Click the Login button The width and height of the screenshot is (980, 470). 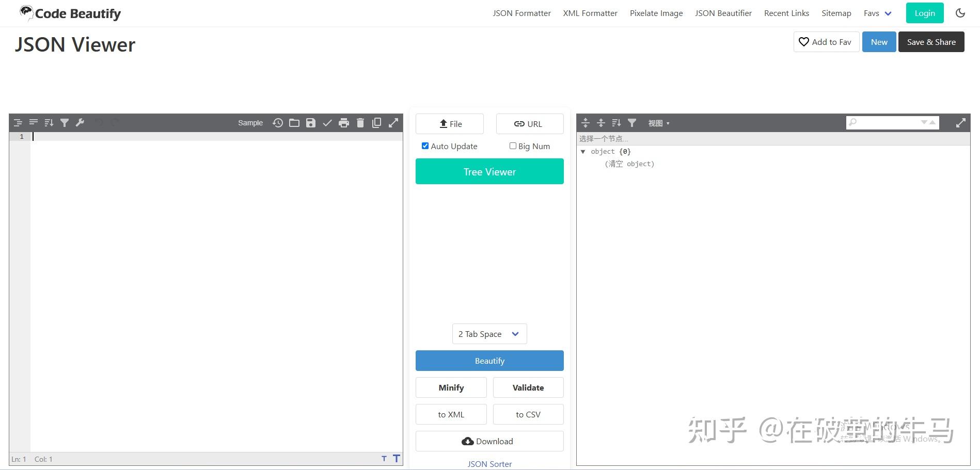pos(925,13)
